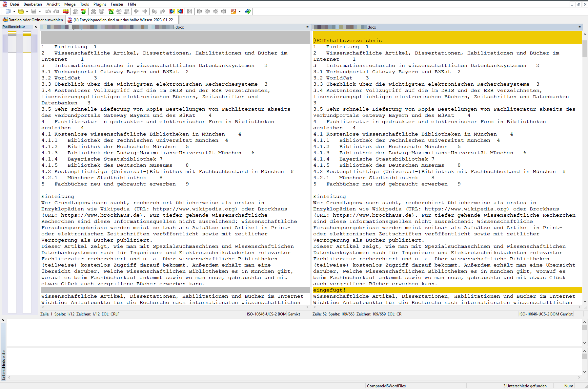Open the Plugins menu
Image resolution: width=588 pixels, height=389 pixels.
tap(100, 4)
